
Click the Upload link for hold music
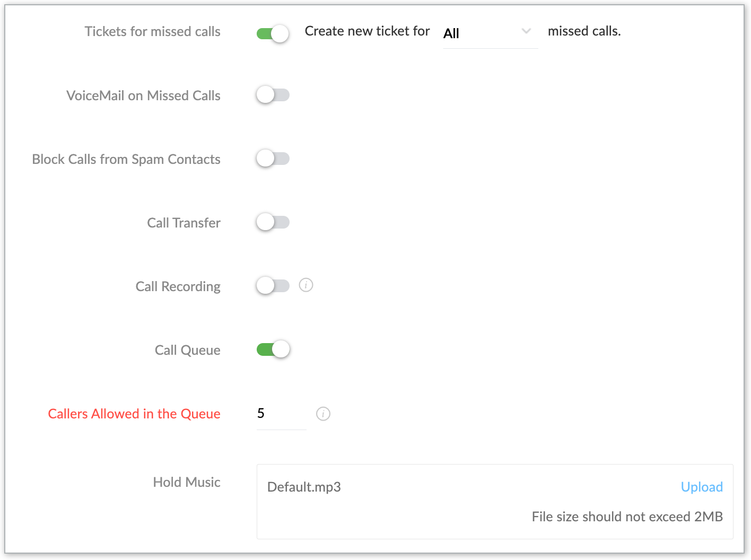click(701, 487)
